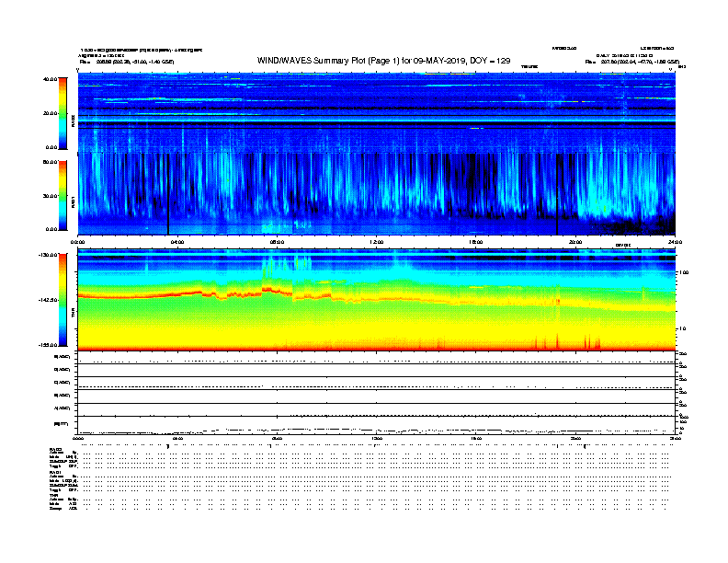This screenshot has width=728, height=563.
Task: Click the black data gap near 19:15 in RAD1
Action: pos(557,194)
